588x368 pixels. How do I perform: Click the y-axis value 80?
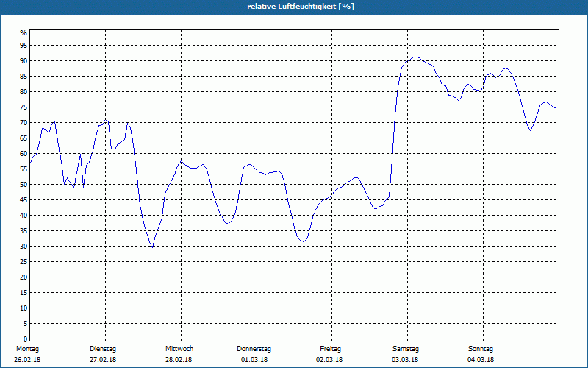tap(24, 91)
